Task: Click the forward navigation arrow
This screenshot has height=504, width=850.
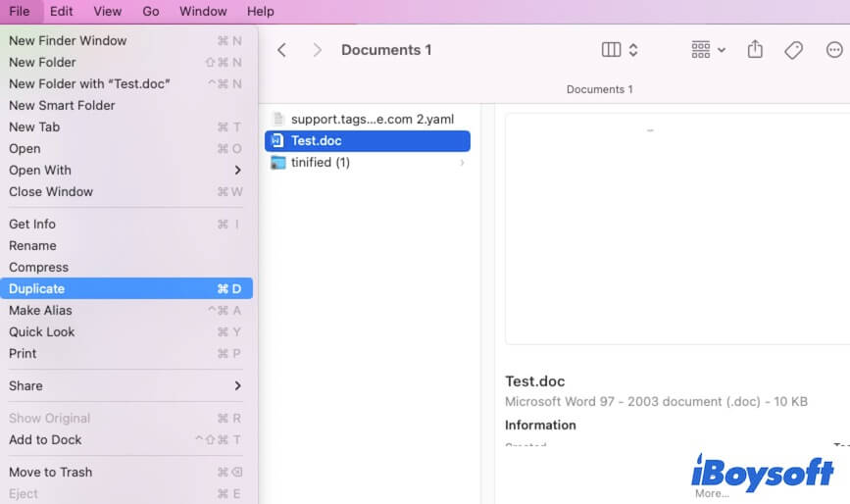Action: point(317,50)
